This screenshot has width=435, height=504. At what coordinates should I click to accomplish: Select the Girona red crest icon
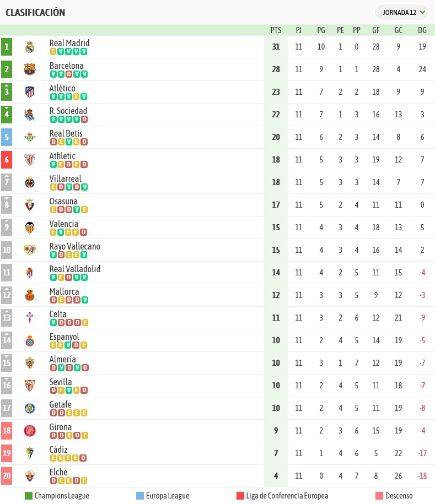click(x=30, y=431)
